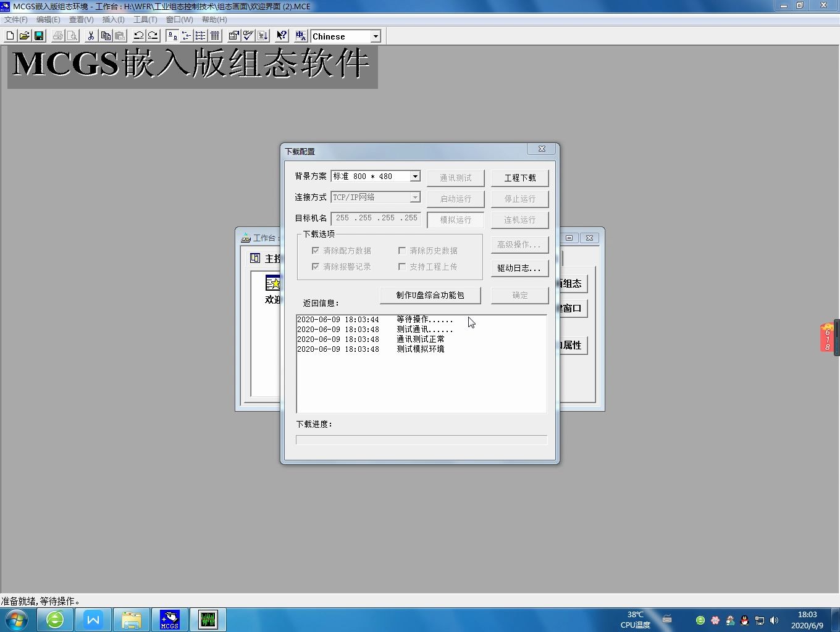Click the Paste clipboard icon
Screen dimensions: 840x632
click(x=119, y=36)
